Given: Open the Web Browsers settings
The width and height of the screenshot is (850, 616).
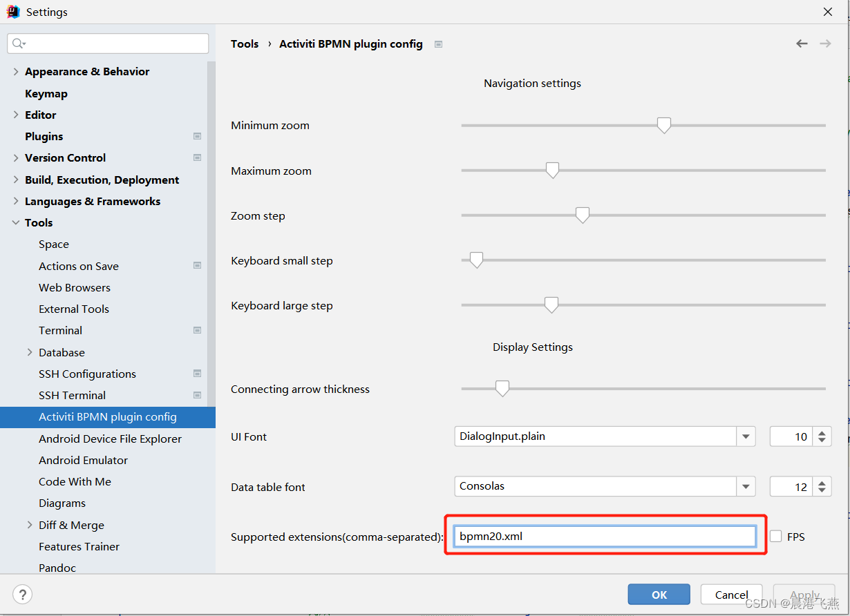Looking at the screenshot, I should click(x=75, y=287).
